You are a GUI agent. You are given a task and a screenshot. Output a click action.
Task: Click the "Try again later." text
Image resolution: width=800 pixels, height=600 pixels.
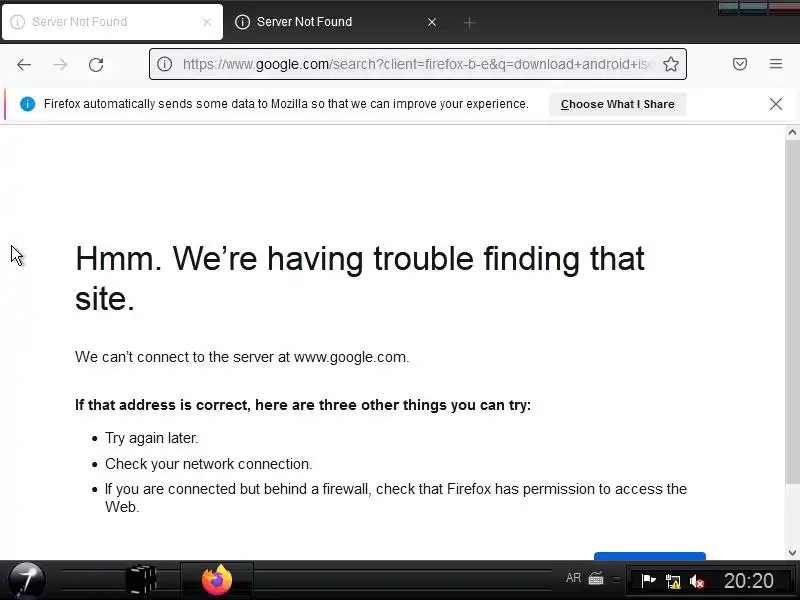pyautogui.click(x=152, y=438)
